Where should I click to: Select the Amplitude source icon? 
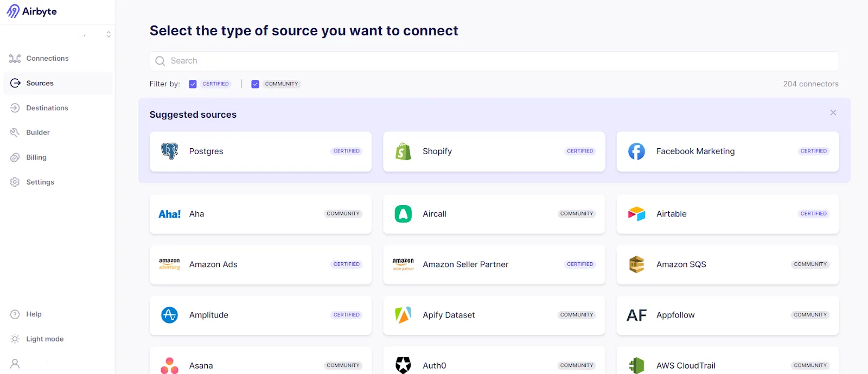pos(170,315)
